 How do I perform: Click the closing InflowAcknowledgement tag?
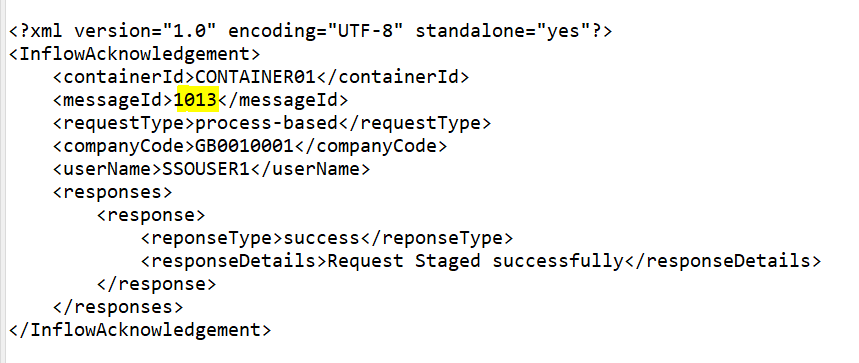[140, 330]
